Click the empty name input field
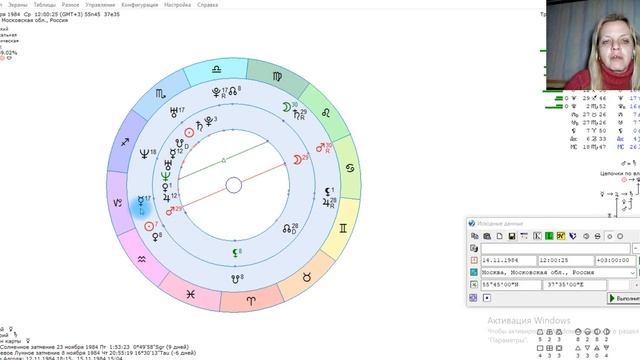The height and width of the screenshot is (360, 640). (555, 248)
